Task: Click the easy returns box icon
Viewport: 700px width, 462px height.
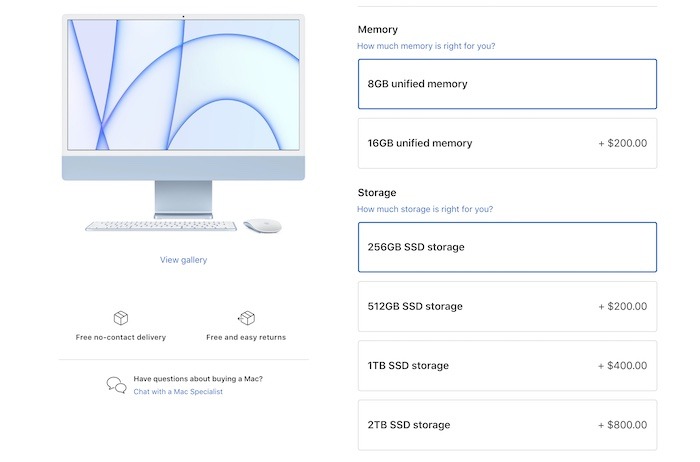Action: click(x=246, y=318)
